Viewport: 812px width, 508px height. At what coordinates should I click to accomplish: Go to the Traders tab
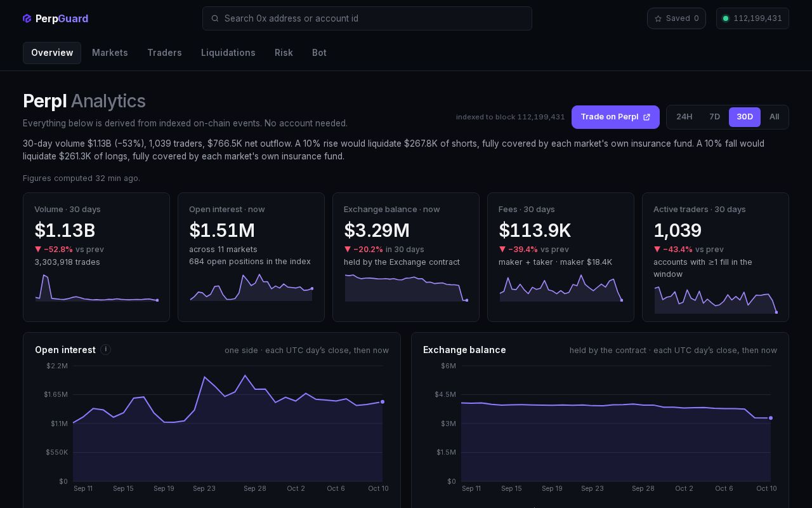(x=164, y=53)
